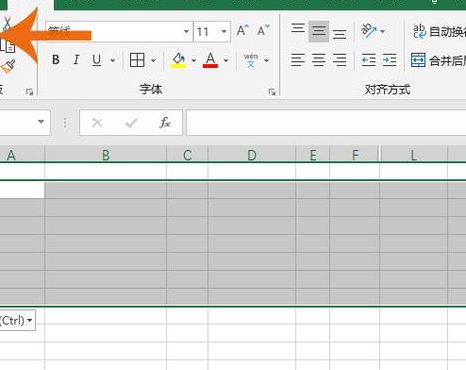Click the orientation text rotation icon
This screenshot has height=370, width=466.
click(x=369, y=31)
